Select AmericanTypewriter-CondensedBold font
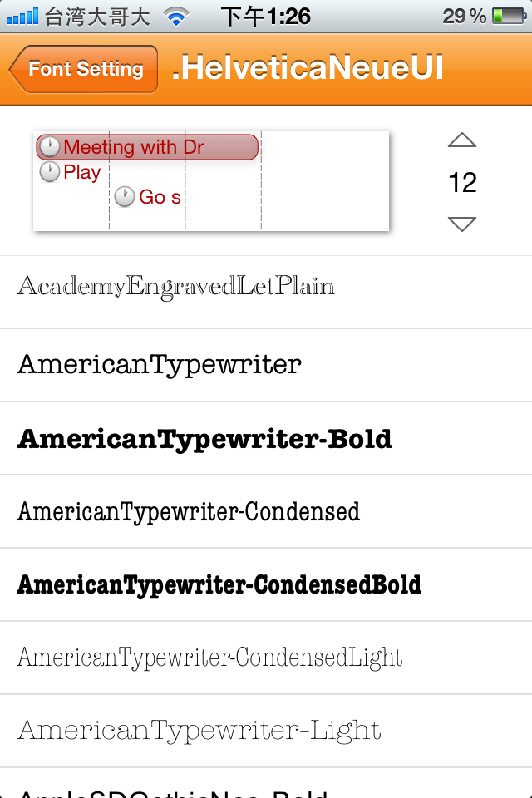The image size is (532, 798). click(x=219, y=584)
